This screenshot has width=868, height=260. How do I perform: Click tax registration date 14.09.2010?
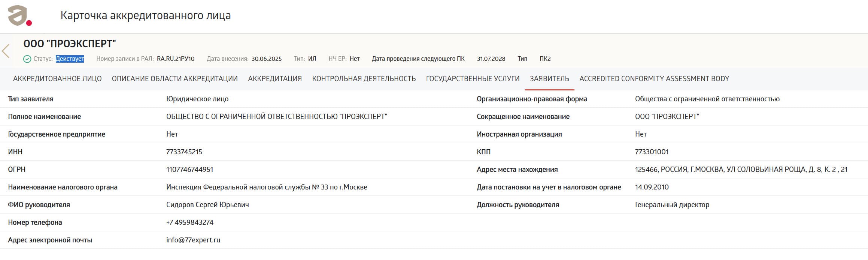652,187
